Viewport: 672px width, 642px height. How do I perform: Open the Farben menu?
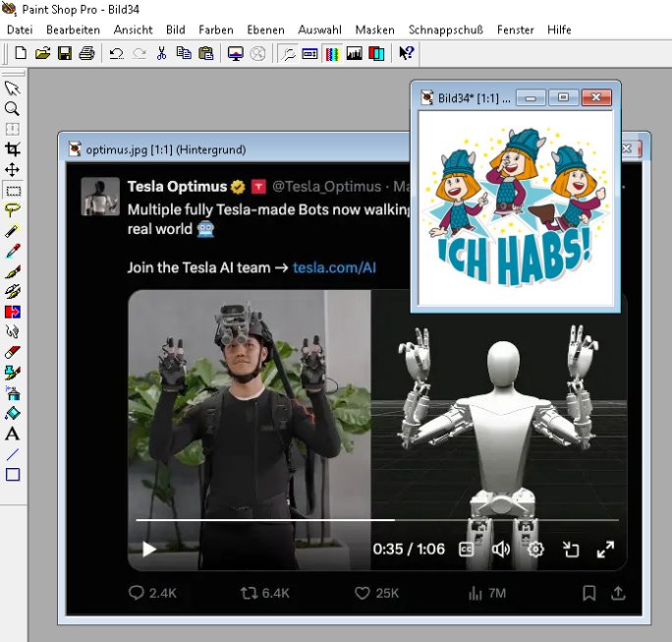click(x=216, y=29)
